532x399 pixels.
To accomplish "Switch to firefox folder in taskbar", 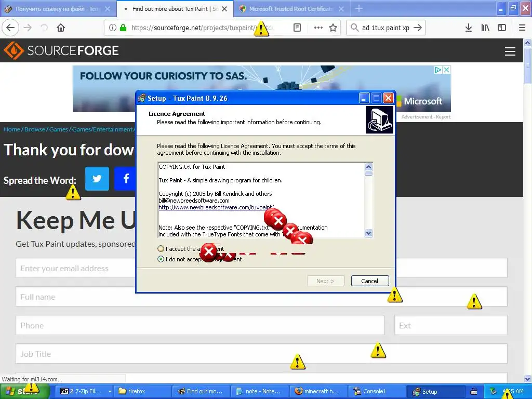I will (142, 391).
